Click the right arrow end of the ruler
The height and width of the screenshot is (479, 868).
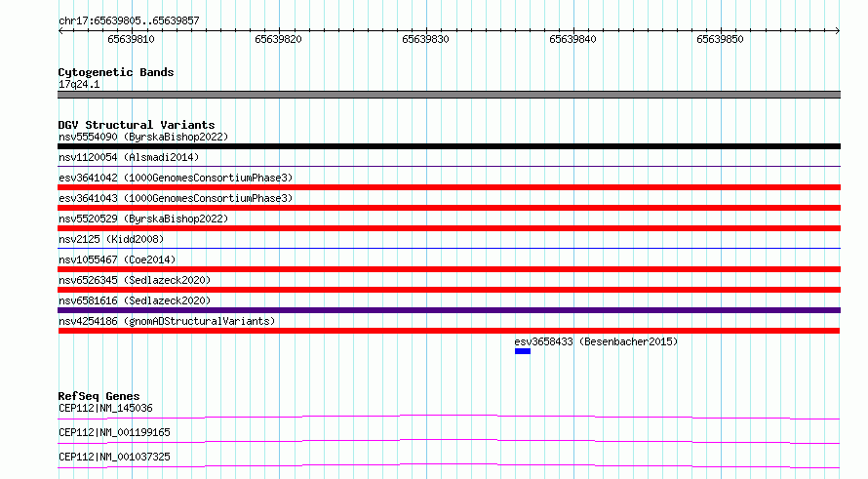(x=838, y=31)
